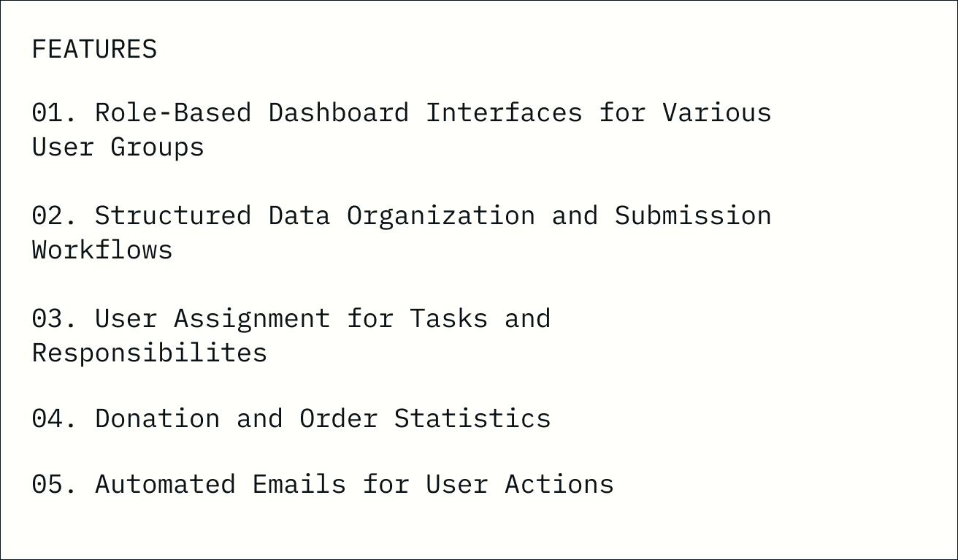Click the word "Assignment" in feature 03
The image size is (958, 560).
[252, 318]
